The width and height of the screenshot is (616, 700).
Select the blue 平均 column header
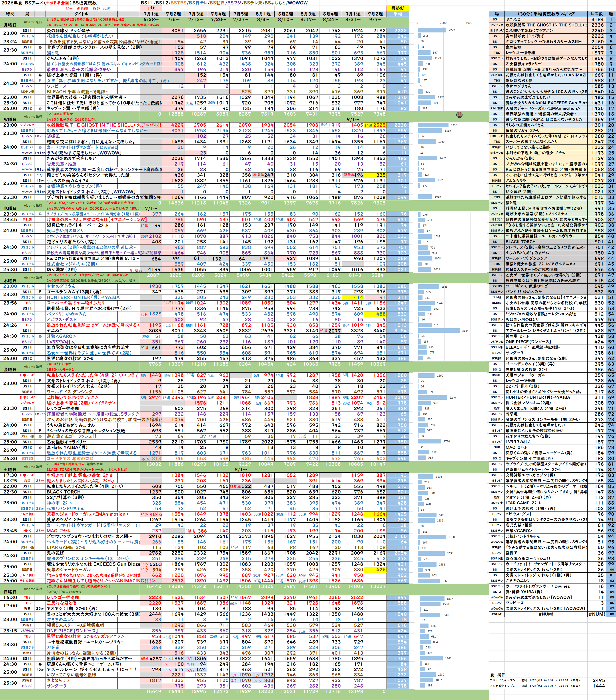[398, 14]
